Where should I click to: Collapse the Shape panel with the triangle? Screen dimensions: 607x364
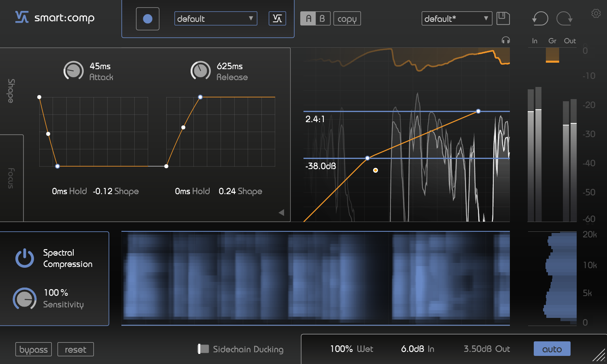281,212
